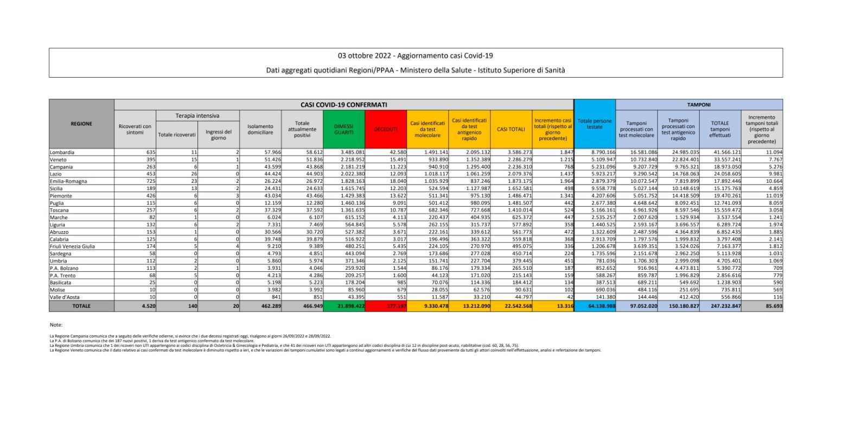The height and width of the screenshot is (426, 868).
Task: Select the blue Totale persone testate header
Action: pyautogui.click(x=594, y=124)
